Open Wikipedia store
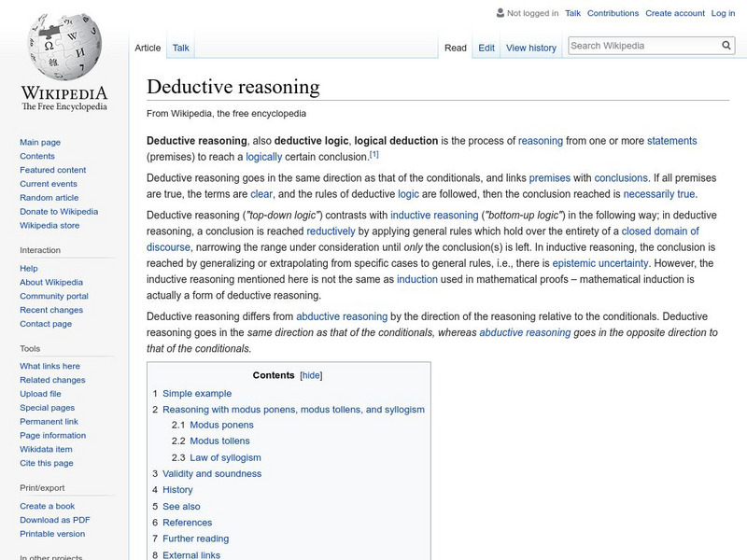Image resolution: width=747 pixels, height=560 pixels. [x=49, y=225]
